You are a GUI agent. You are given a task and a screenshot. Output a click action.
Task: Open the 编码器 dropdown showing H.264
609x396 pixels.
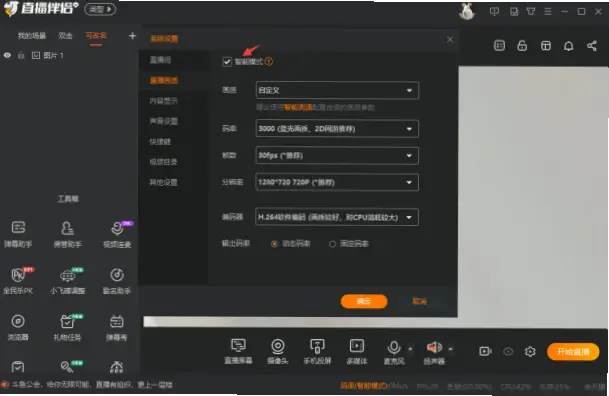pyautogui.click(x=337, y=217)
